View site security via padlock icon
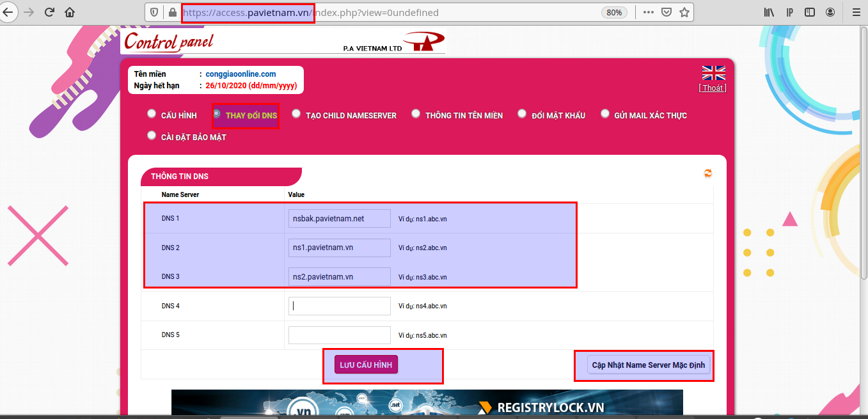The height and width of the screenshot is (419, 868). (x=171, y=12)
